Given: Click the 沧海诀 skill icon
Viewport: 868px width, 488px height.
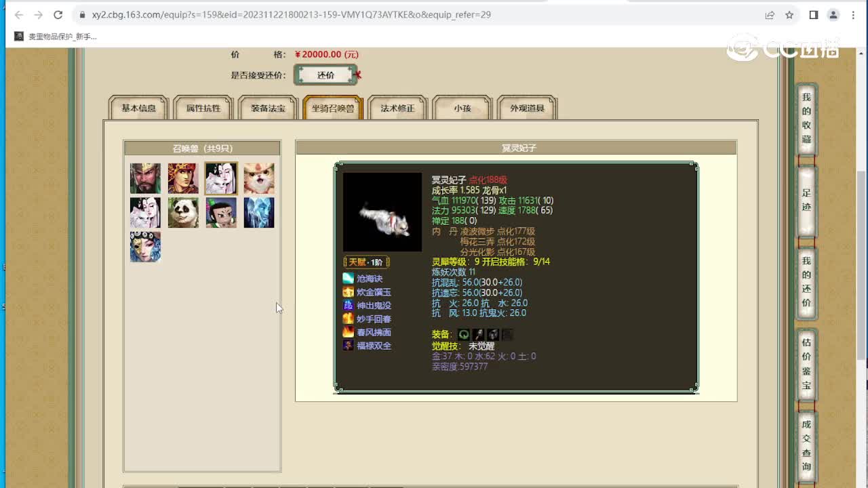Looking at the screenshot, I should 348,279.
